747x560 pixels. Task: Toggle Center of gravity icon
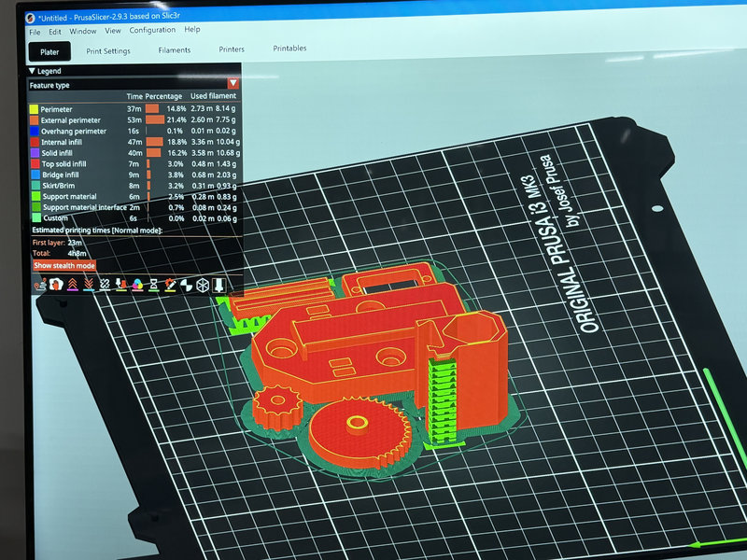tap(186, 285)
